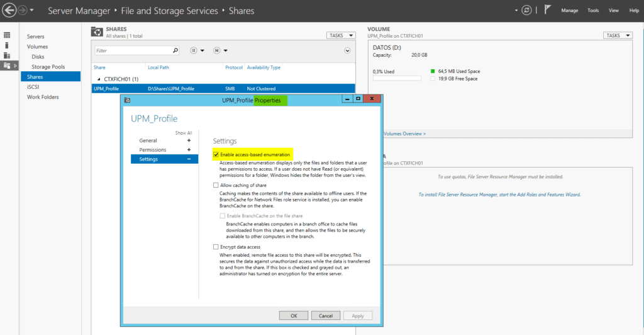The width and height of the screenshot is (644, 335).
Task: Open the Tools menu
Action: pos(593,11)
